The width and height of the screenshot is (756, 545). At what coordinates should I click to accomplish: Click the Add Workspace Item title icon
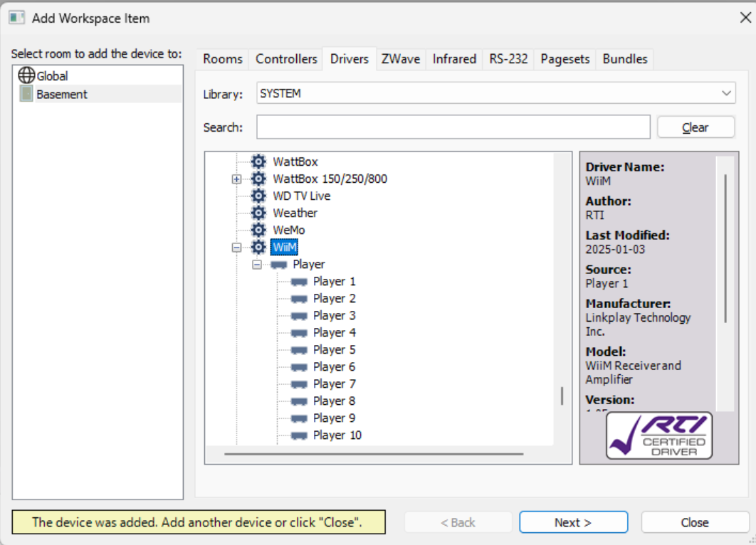(x=16, y=18)
